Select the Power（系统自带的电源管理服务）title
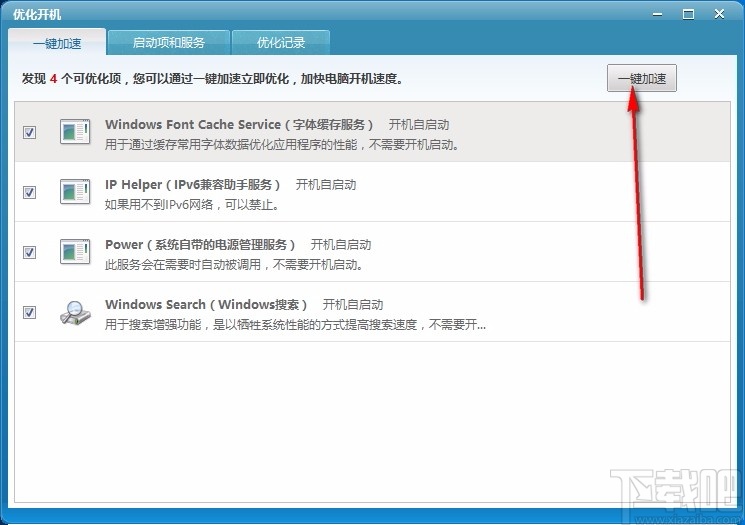This screenshot has width=745, height=525. (200, 244)
